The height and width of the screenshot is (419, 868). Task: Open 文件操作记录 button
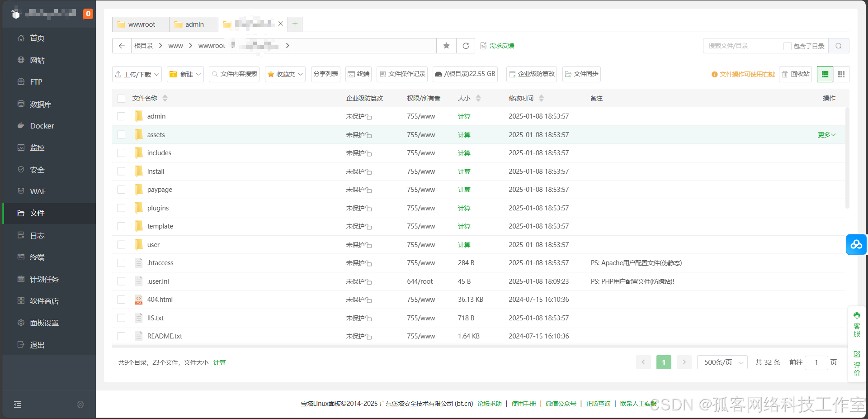[402, 74]
